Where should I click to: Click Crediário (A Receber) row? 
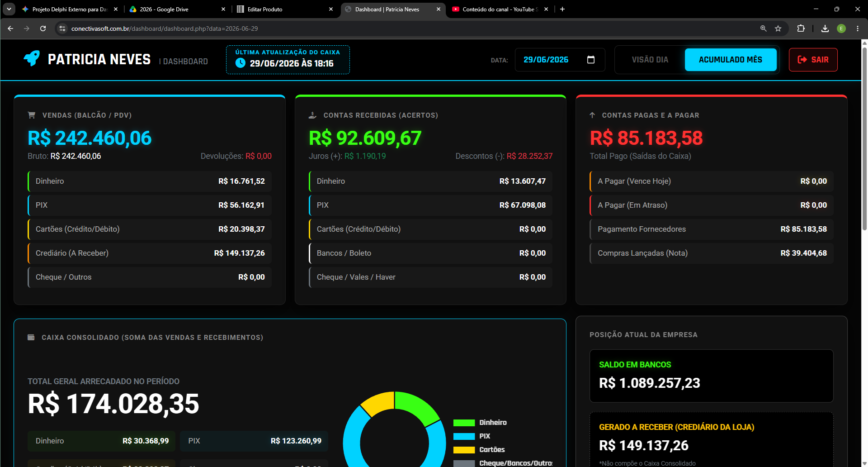[x=150, y=253]
